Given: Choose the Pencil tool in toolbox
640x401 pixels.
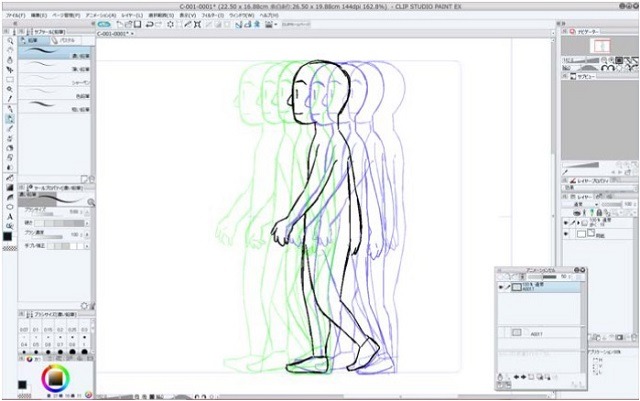Looking at the screenshot, I should pos(8,118).
